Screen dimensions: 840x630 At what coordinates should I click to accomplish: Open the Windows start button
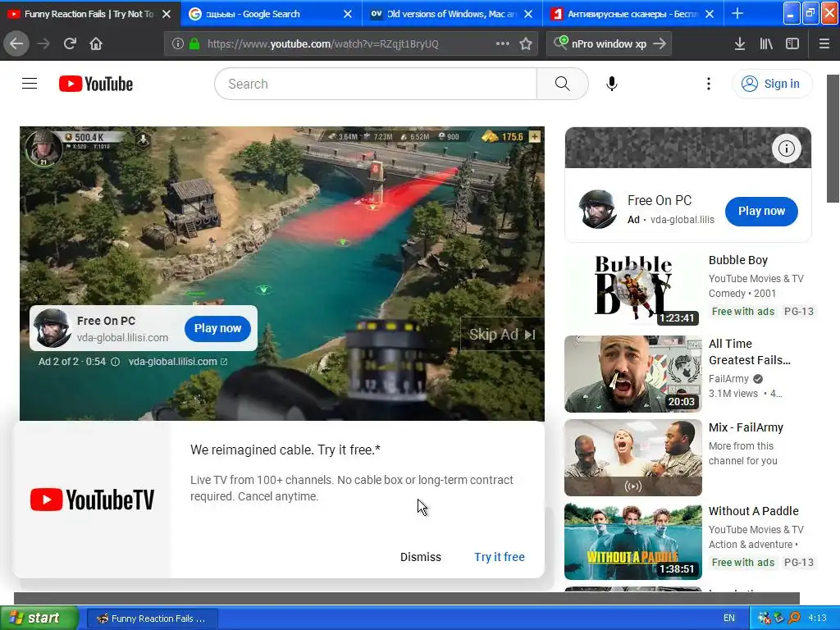[x=39, y=619]
